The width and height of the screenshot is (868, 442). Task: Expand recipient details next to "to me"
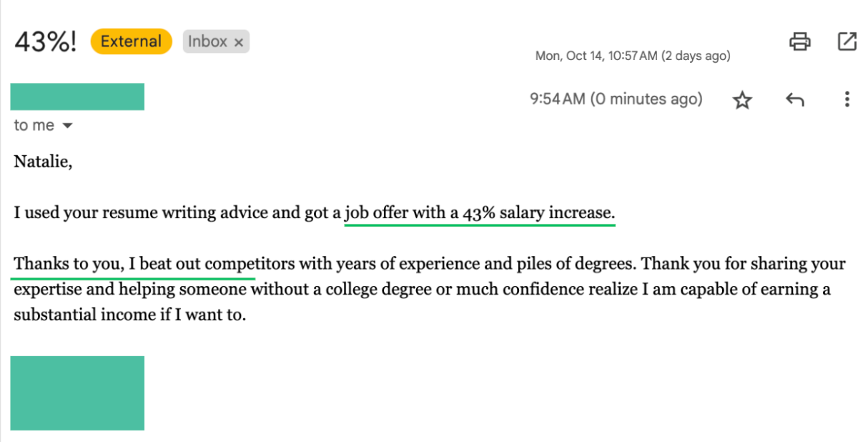(68, 126)
